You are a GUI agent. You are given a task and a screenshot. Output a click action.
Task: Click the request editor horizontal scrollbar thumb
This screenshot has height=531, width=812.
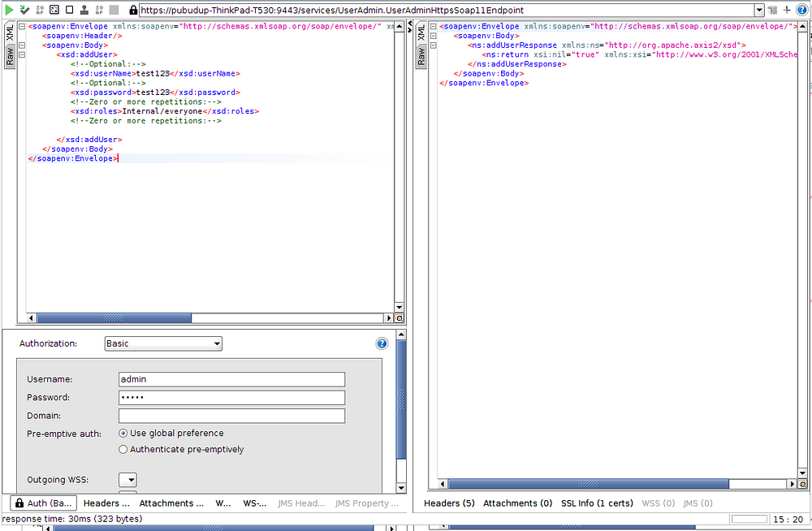click(x=114, y=318)
